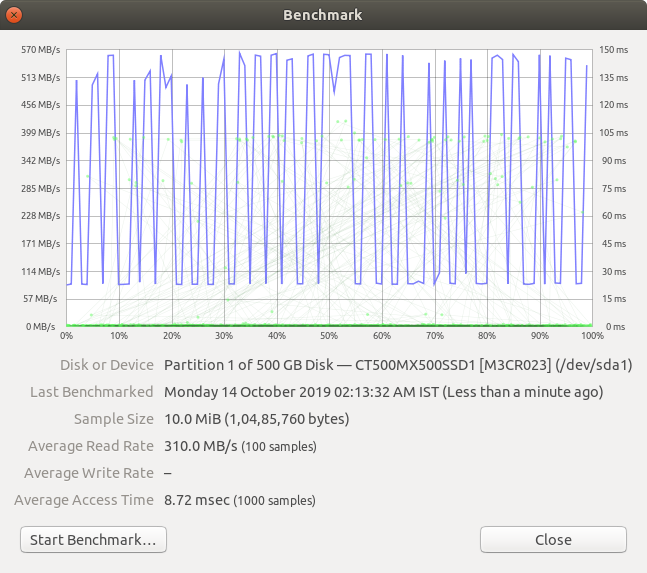Click the 10.0 MiB sample size value

[257, 419]
